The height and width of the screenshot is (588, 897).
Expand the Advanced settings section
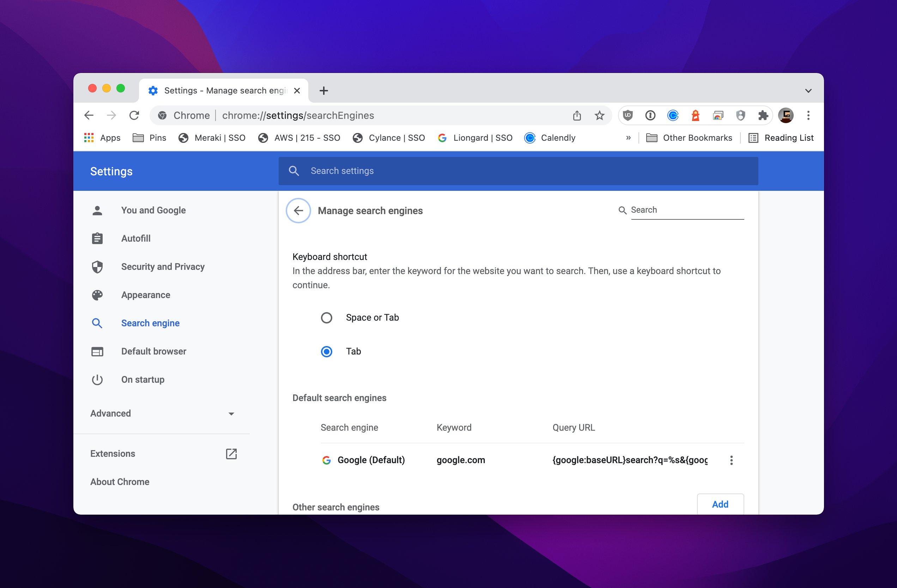(163, 413)
